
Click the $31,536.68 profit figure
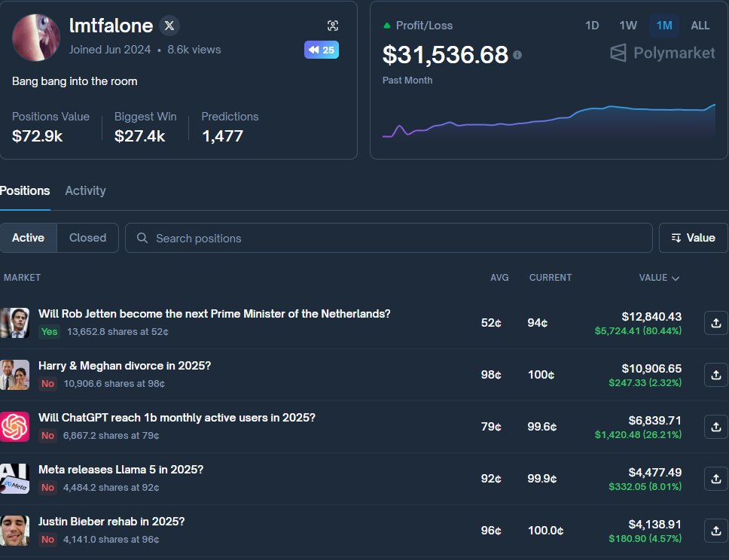[x=445, y=55]
